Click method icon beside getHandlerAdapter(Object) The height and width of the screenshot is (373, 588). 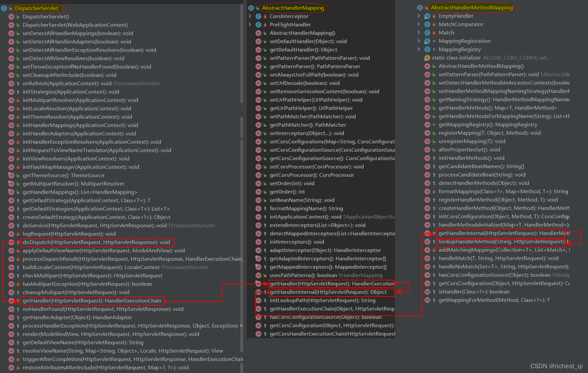coord(11,318)
